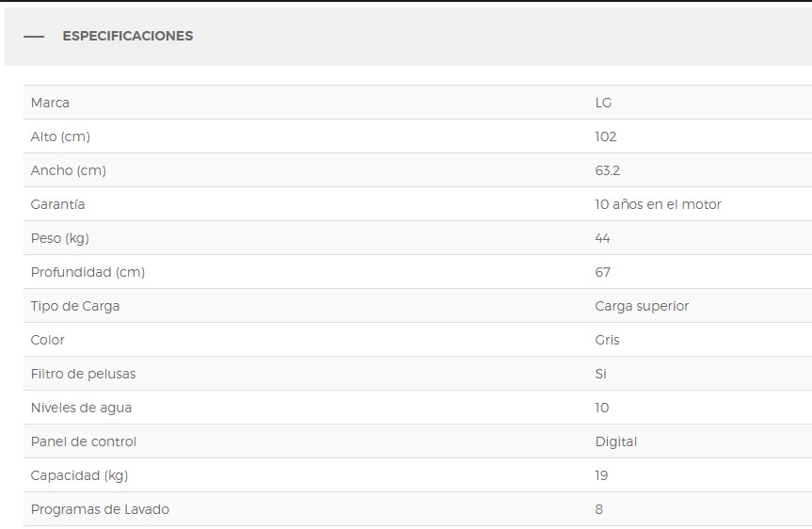Select the Capacidad (kg) label

pyautogui.click(x=79, y=475)
